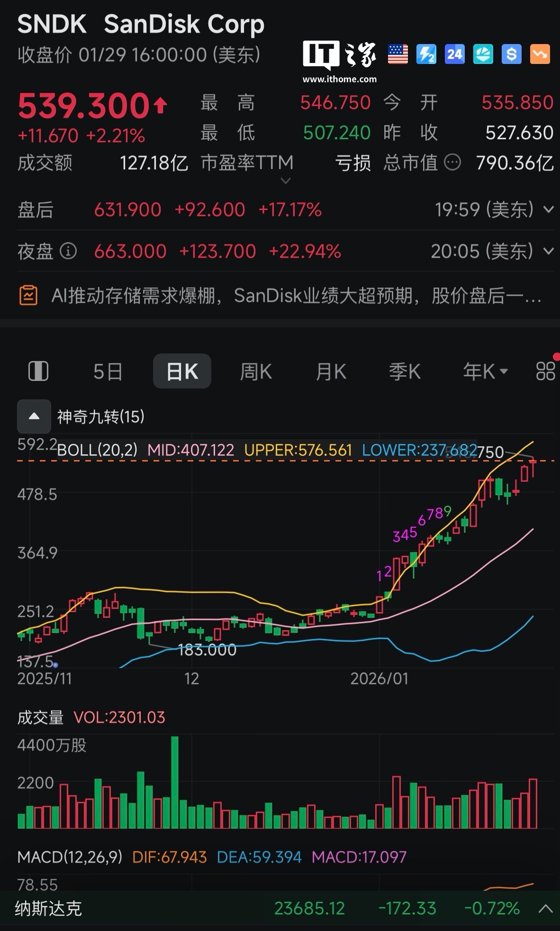
Task: Switch to 季K quarterly chart tab
Action: (x=405, y=371)
